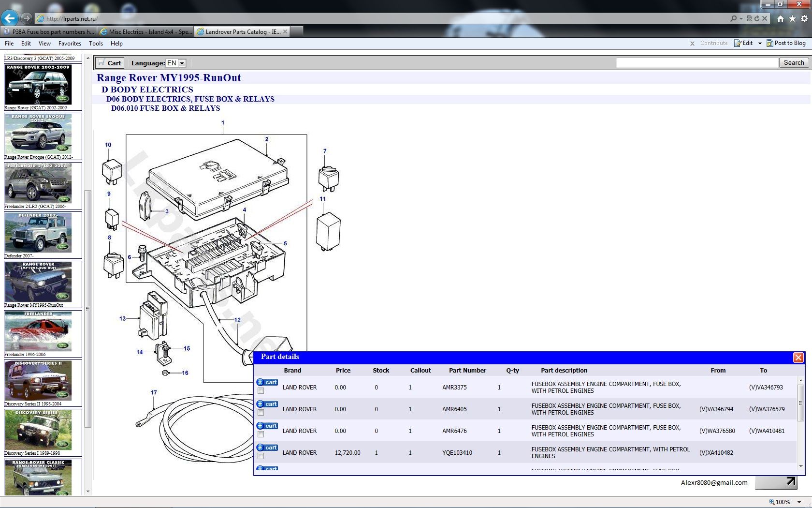Click callout 13 connector in the diagram
This screenshot has height=508, width=812.
click(122, 318)
